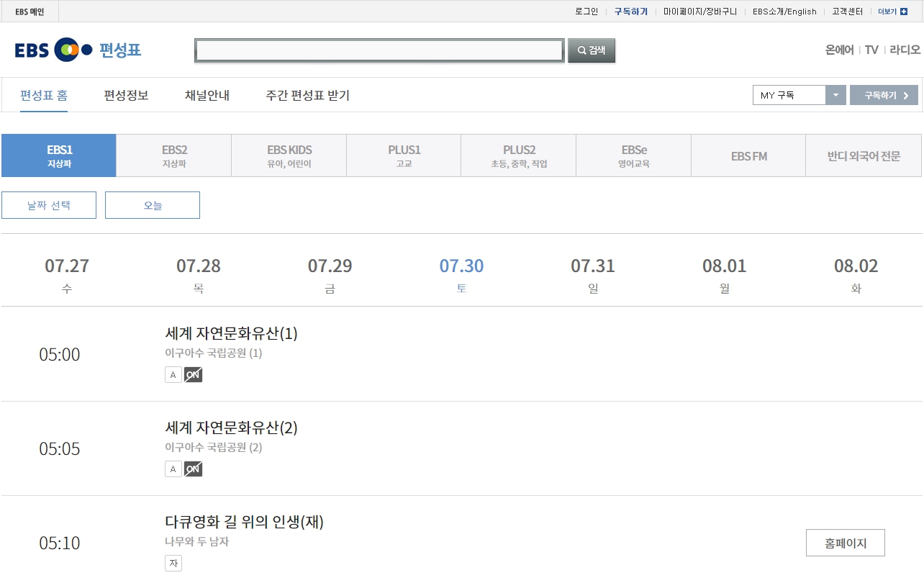Open 마이페이지/장바구니 link
The width and height of the screenshot is (924, 583).
(x=700, y=12)
